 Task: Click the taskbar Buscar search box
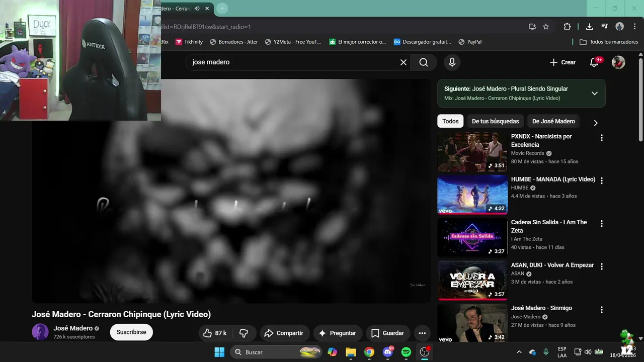click(277, 352)
